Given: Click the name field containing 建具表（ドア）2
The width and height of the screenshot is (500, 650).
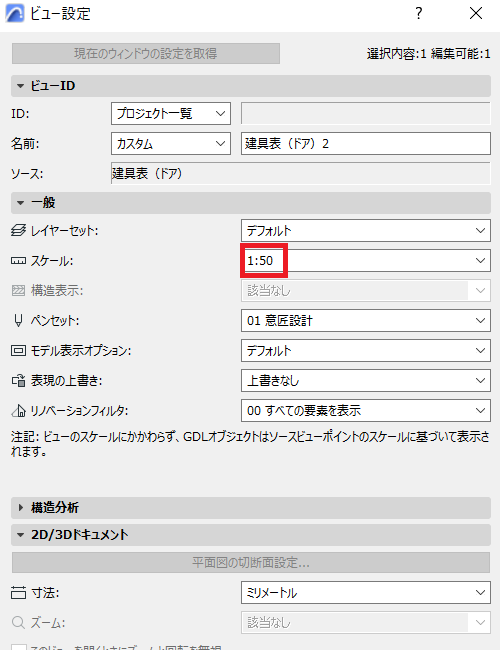Looking at the screenshot, I should (366, 143).
